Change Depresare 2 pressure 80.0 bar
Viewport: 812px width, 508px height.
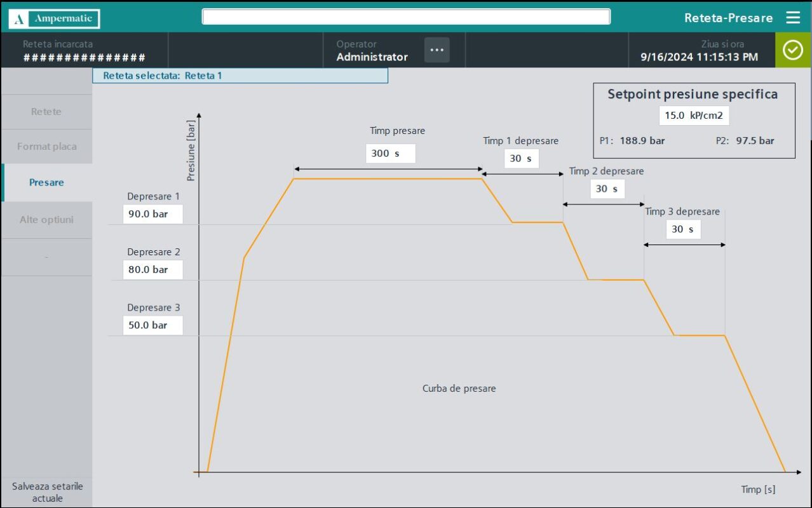click(152, 270)
